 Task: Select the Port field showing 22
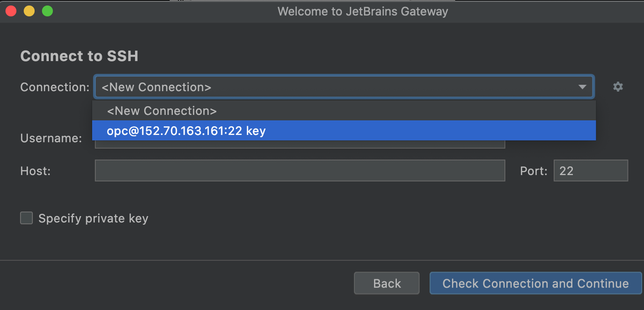(591, 170)
